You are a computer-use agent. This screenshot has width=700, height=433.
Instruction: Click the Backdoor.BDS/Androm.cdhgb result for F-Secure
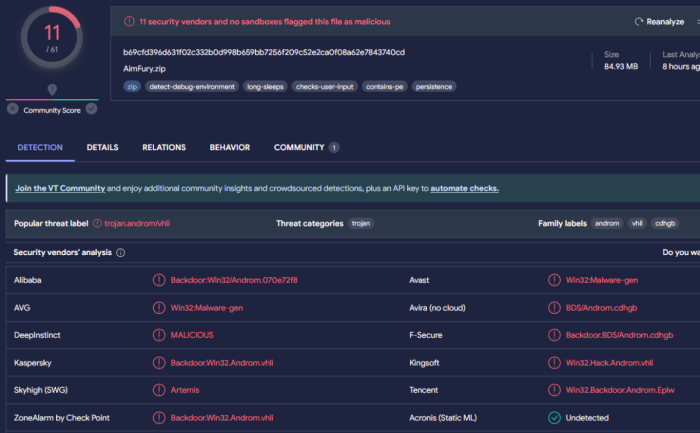coord(619,335)
